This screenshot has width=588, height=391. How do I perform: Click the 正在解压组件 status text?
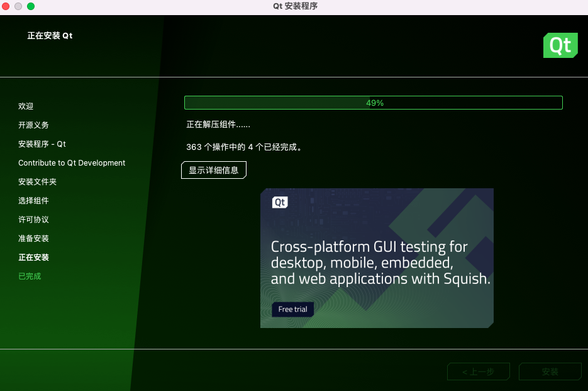point(218,124)
